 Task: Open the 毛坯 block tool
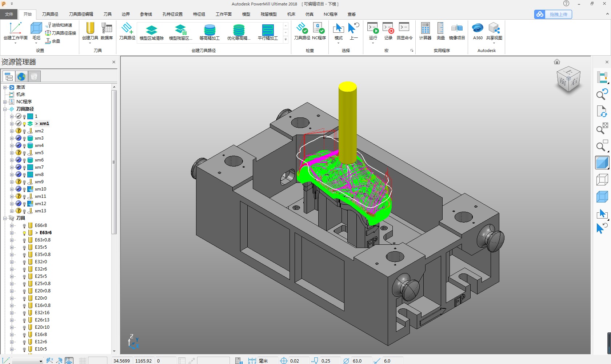pyautogui.click(x=36, y=28)
